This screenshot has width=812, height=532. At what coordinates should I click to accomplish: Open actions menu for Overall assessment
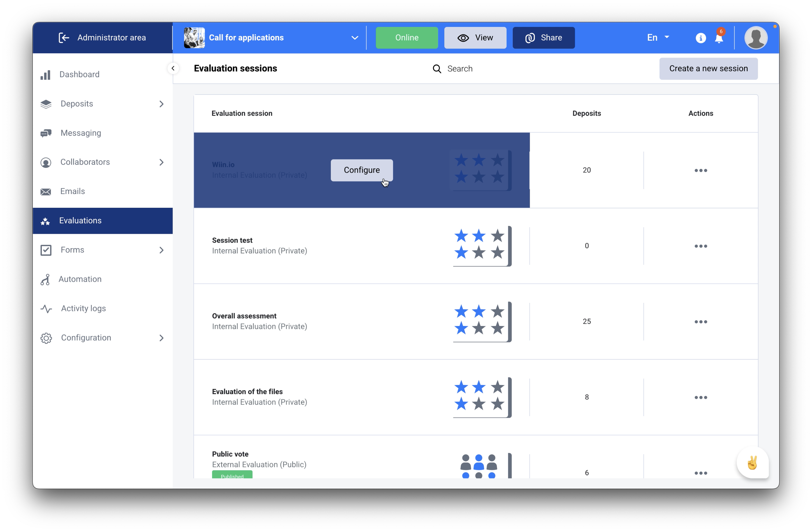pyautogui.click(x=701, y=322)
